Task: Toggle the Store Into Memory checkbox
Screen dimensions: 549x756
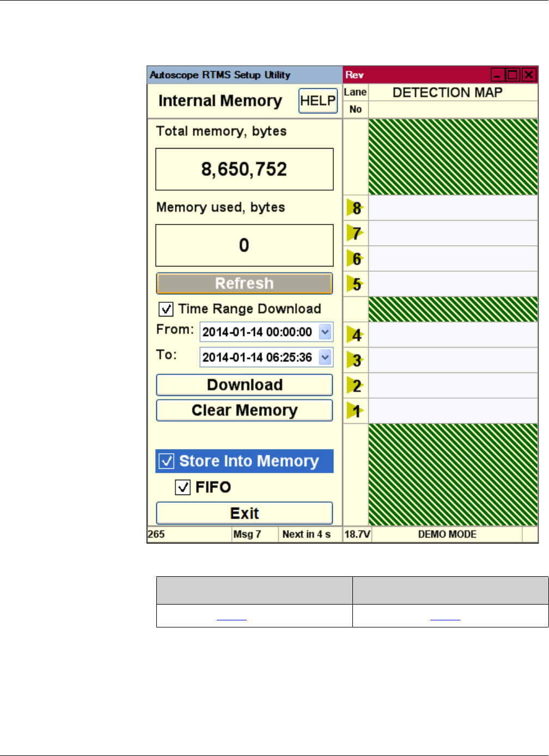Action: pyautogui.click(x=166, y=461)
